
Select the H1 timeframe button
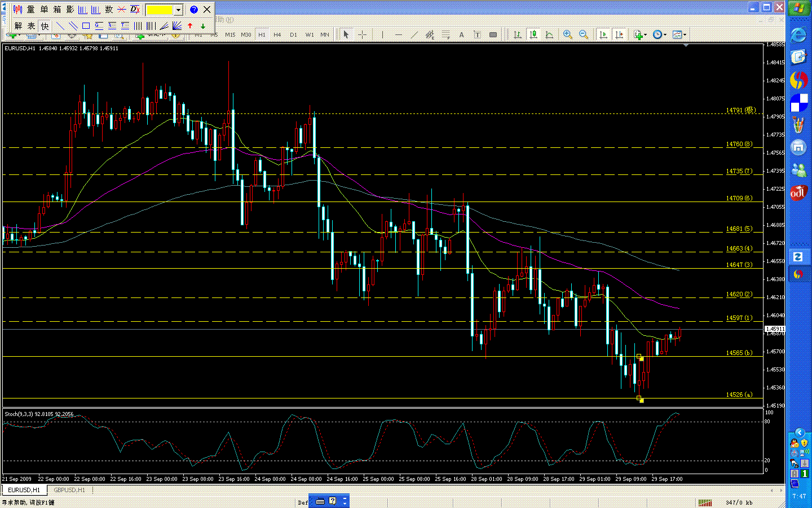pyautogui.click(x=262, y=35)
